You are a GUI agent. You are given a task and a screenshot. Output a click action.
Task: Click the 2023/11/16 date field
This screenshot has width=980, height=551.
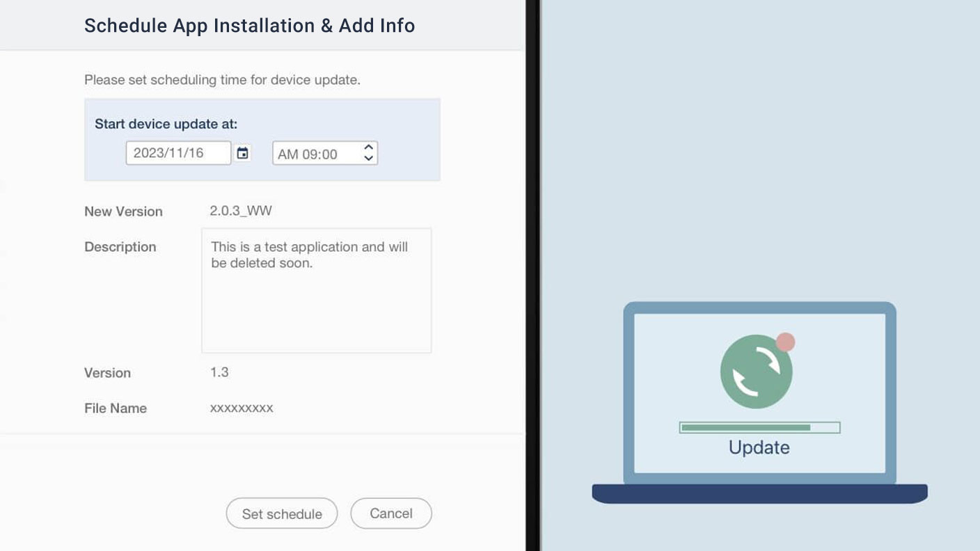coord(178,153)
